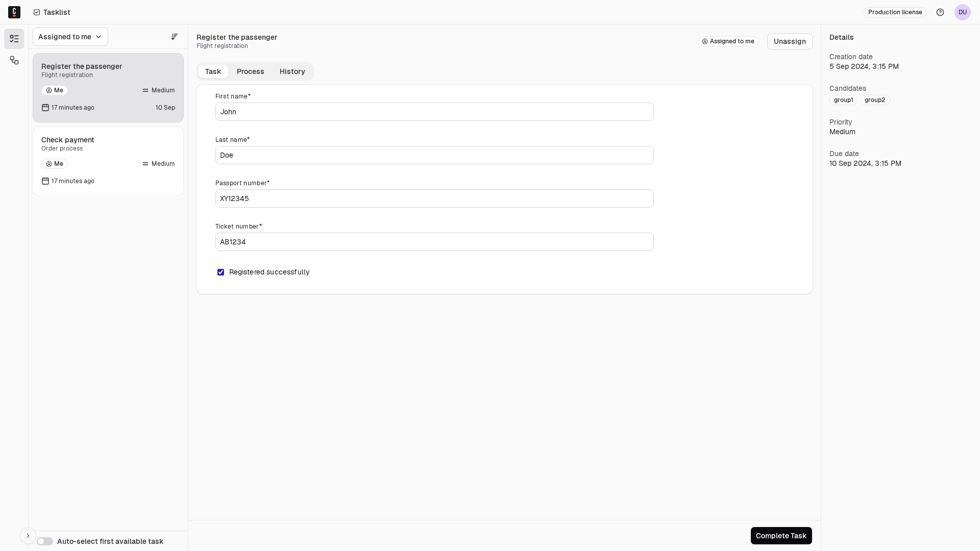Image resolution: width=980 pixels, height=551 pixels.
Task: Toggle Auto-select first available task switch
Action: (x=45, y=541)
